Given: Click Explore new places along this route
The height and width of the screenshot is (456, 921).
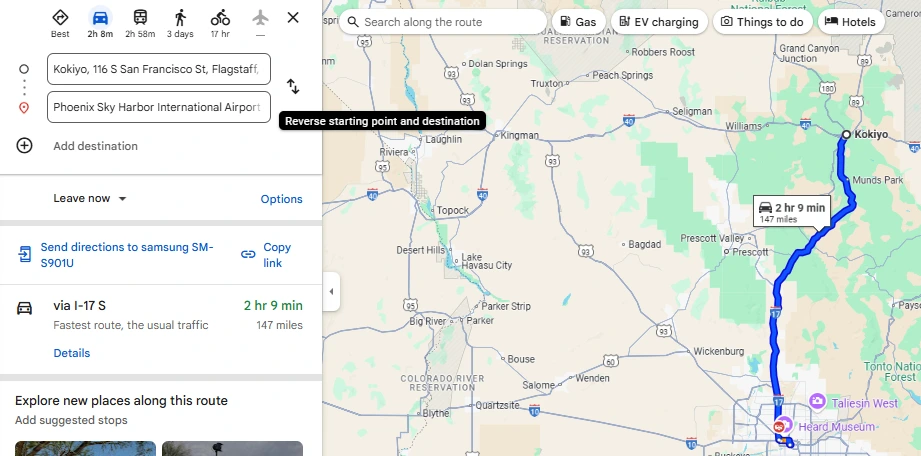Looking at the screenshot, I should (x=121, y=401).
